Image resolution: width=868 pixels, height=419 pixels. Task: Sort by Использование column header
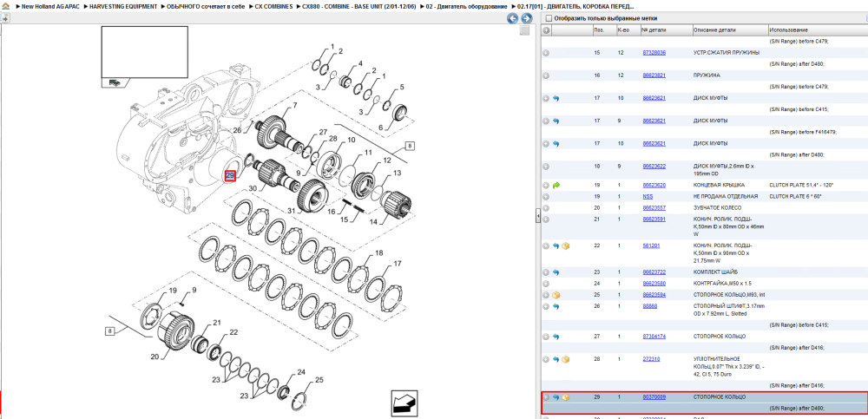pos(789,29)
